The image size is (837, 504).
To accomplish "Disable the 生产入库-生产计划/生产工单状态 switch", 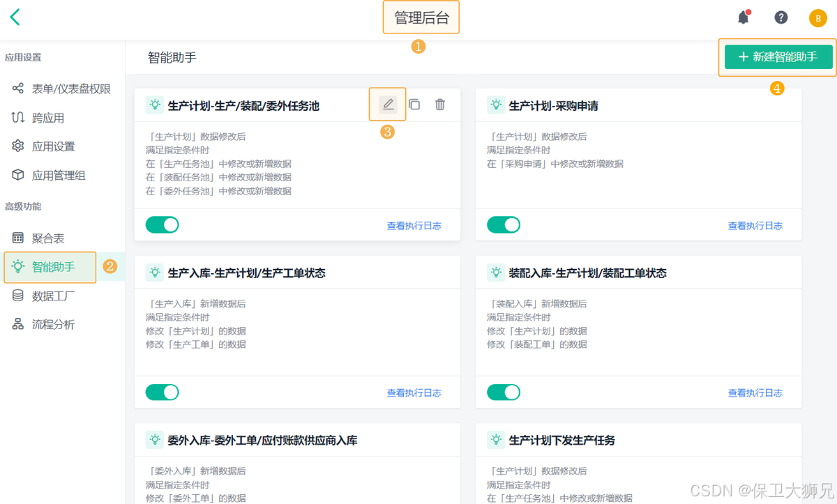I will coord(163,392).
